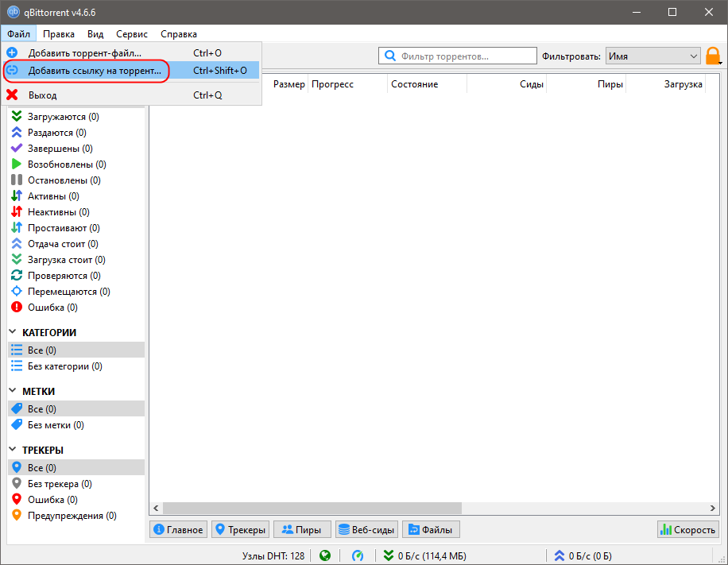
Task: Select Все under МЕТКИ
Action: (76, 408)
